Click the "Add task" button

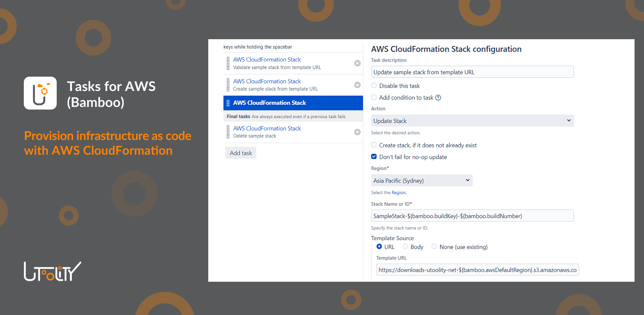tap(240, 153)
